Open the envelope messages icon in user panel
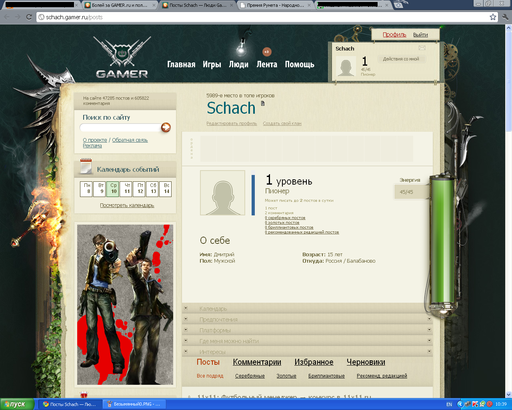 pos(422,48)
